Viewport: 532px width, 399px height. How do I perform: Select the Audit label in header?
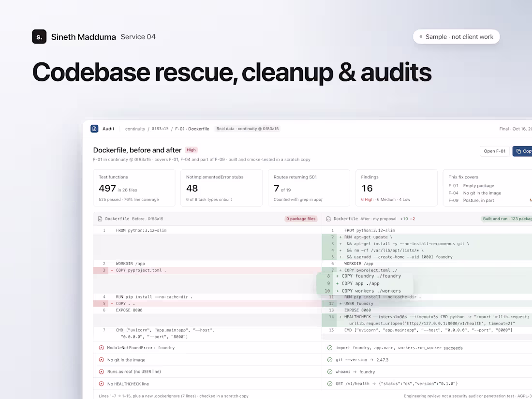[108, 129]
